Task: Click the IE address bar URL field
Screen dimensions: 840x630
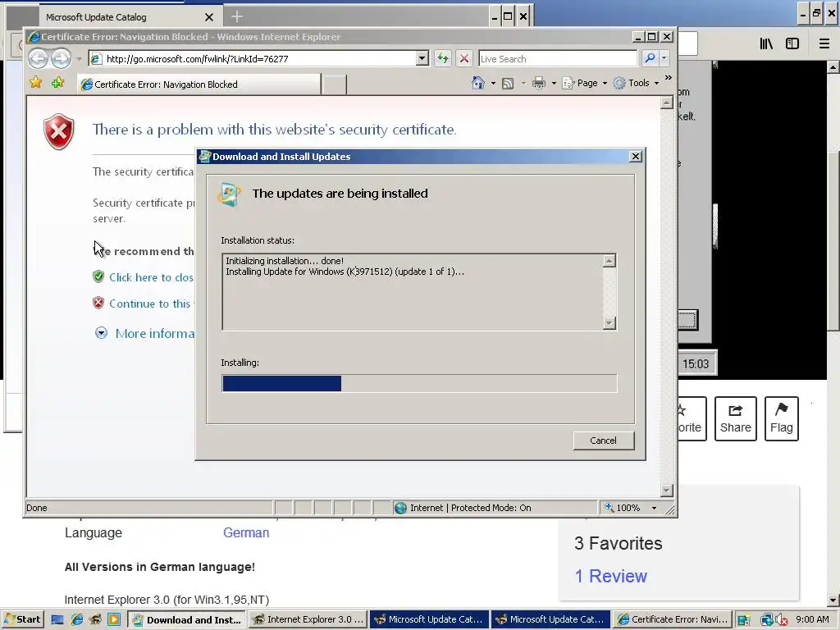Action: click(x=253, y=58)
